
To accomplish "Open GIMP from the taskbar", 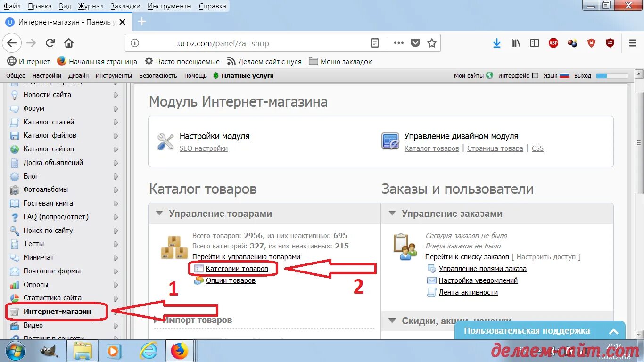I will [49, 352].
